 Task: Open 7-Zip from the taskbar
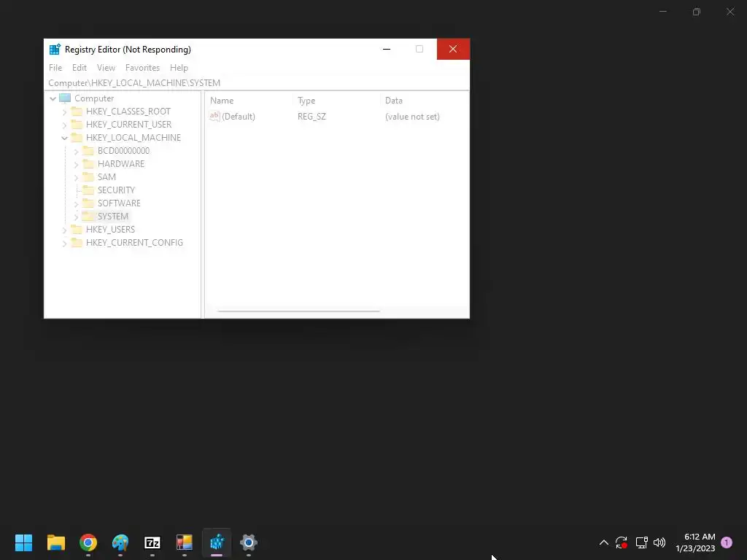pos(152,542)
